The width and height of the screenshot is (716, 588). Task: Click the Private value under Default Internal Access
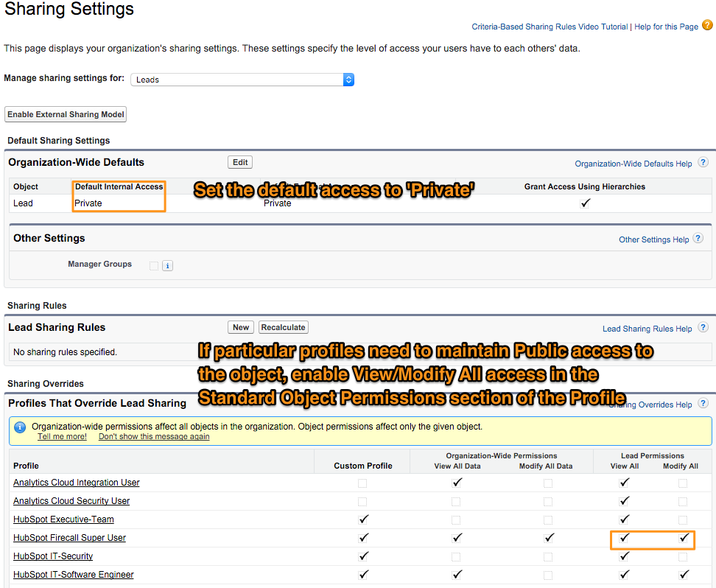pyautogui.click(x=88, y=203)
